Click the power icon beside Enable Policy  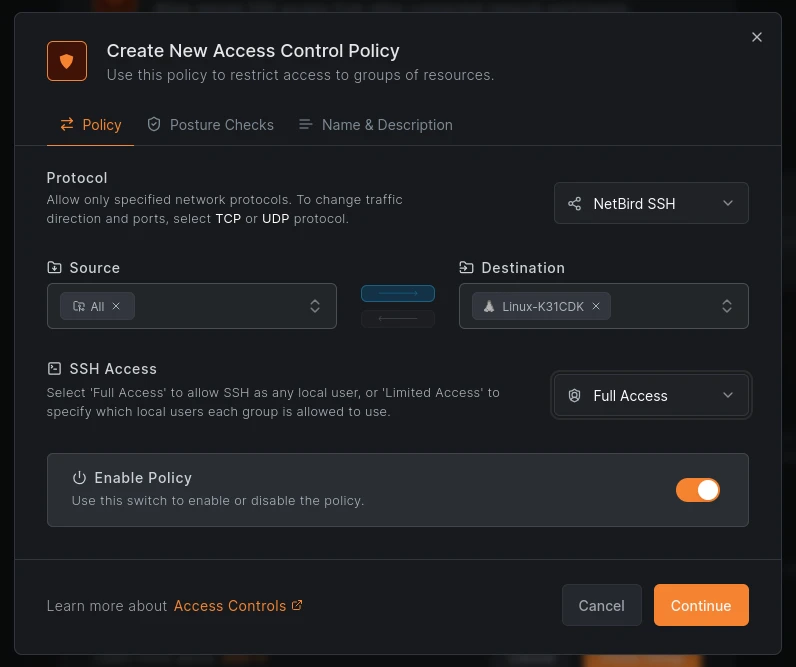79,478
